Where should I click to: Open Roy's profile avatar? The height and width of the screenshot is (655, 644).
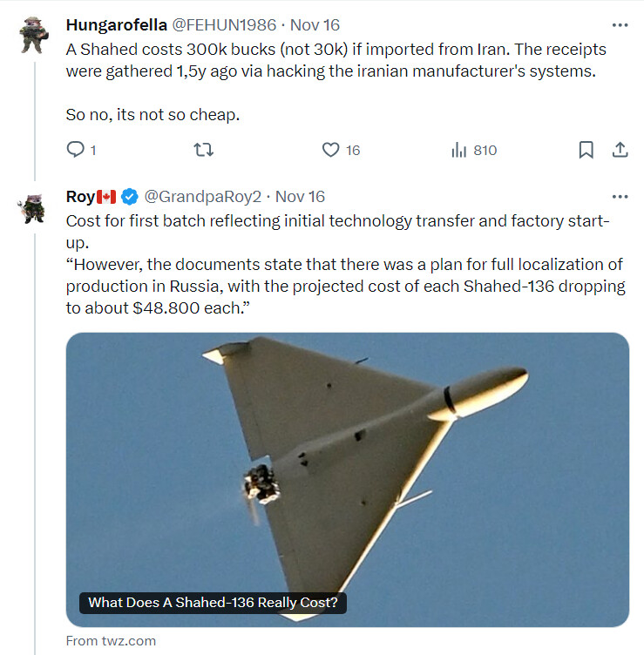(32, 209)
